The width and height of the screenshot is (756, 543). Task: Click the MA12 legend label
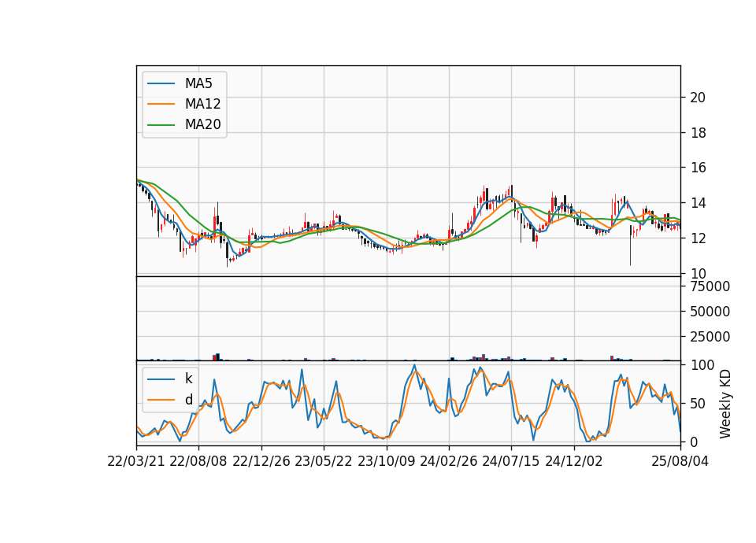(x=202, y=104)
